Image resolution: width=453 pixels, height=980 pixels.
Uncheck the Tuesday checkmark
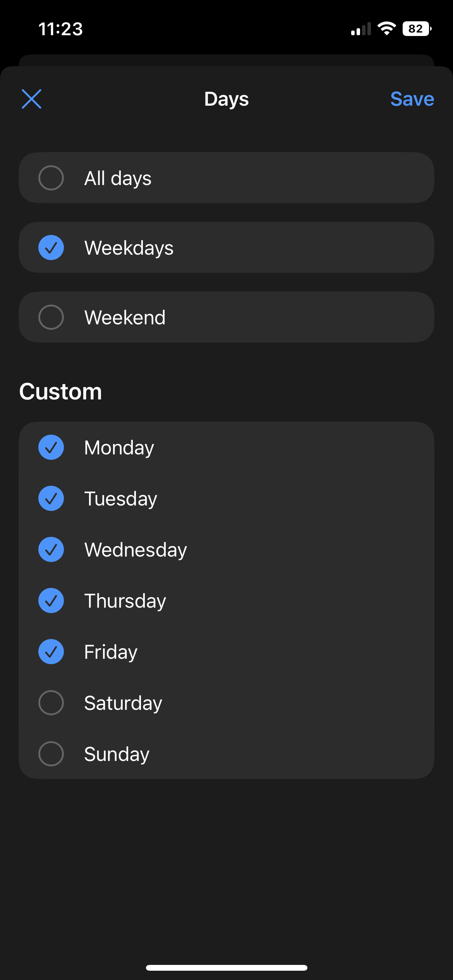pos(51,499)
